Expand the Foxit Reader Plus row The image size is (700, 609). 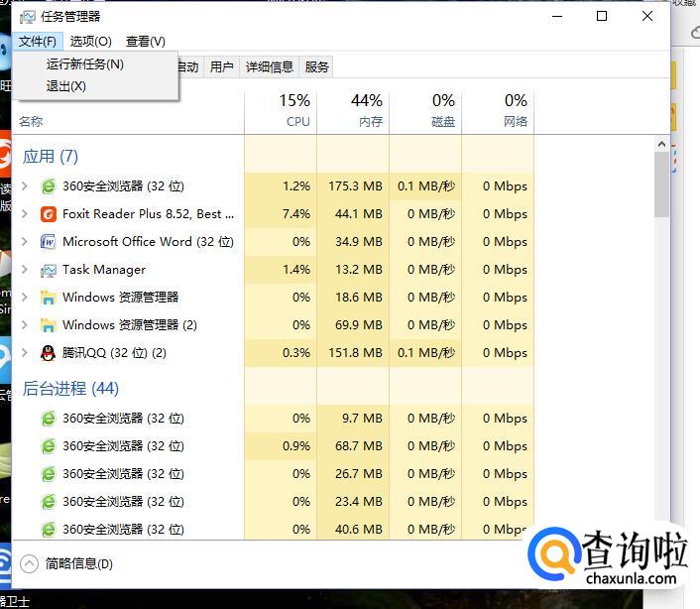25,214
